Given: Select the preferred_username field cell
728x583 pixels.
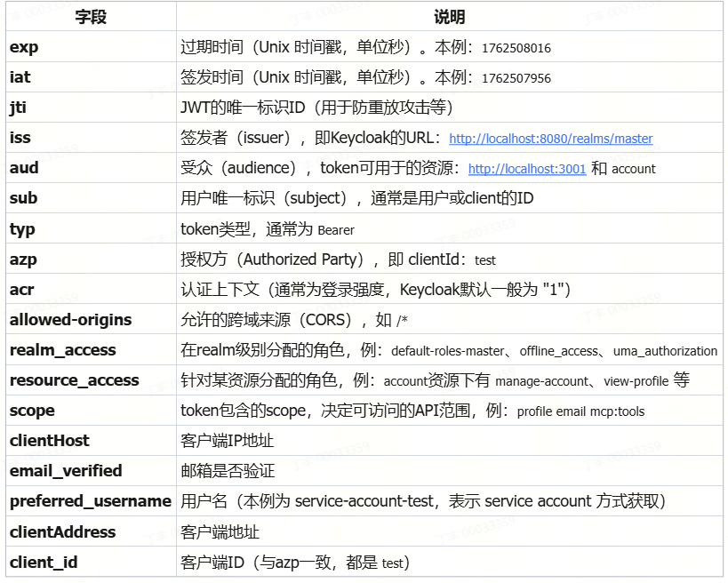Looking at the screenshot, I should pyautogui.click(x=90, y=501).
